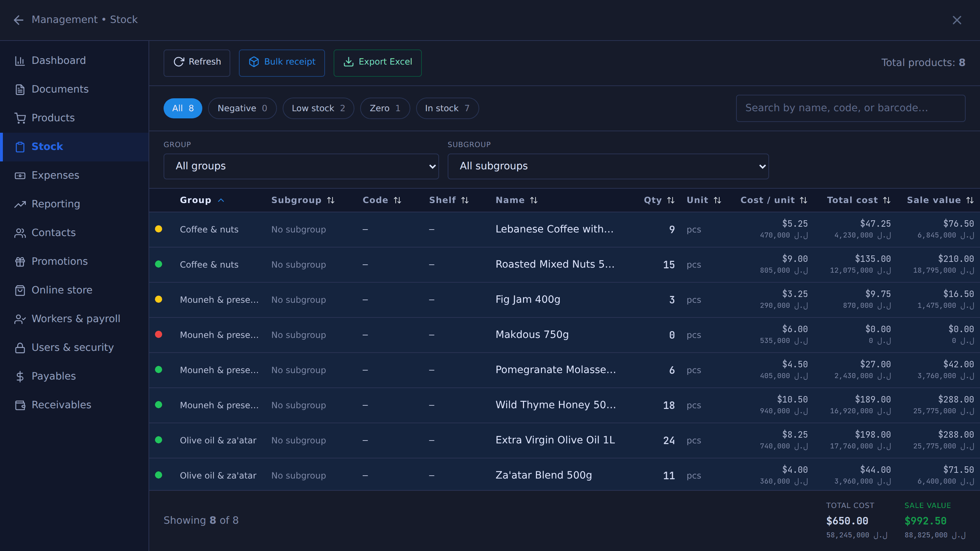This screenshot has height=551, width=980.
Task: Open Documents from the sidebar
Action: point(74,89)
